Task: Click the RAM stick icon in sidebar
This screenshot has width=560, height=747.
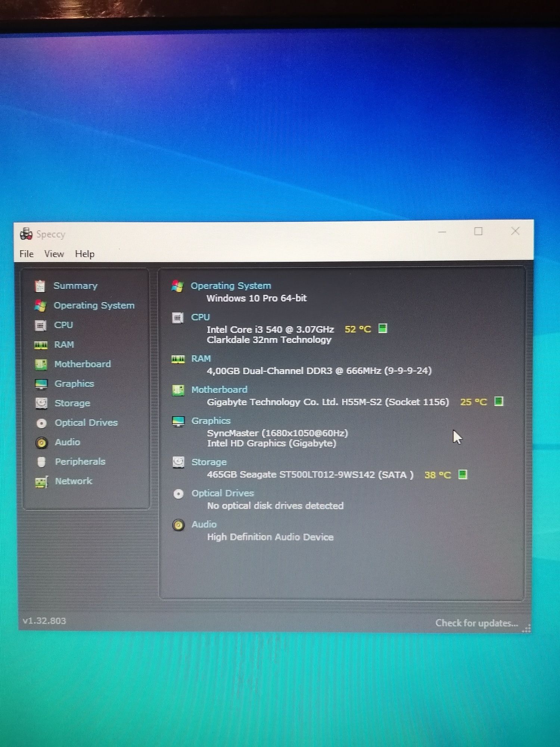Action: coord(41,345)
